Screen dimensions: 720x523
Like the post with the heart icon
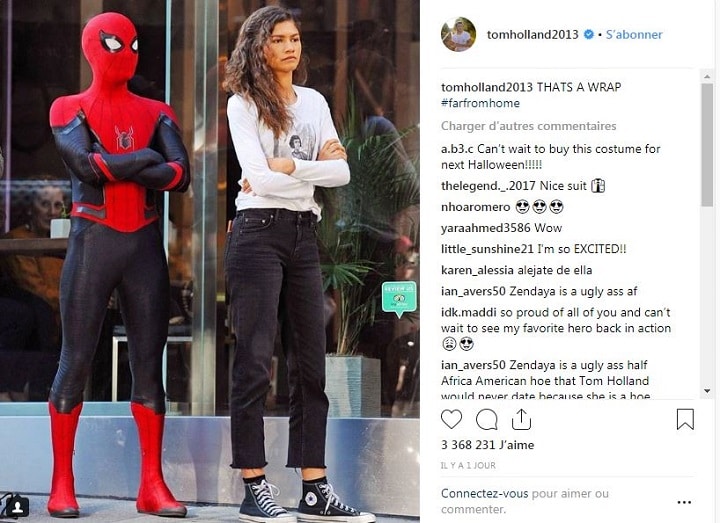(451, 419)
